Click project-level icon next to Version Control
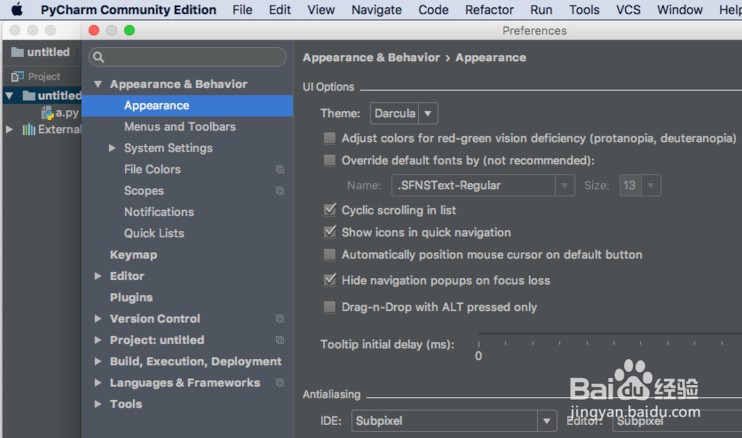The width and height of the screenshot is (742, 438). click(280, 319)
